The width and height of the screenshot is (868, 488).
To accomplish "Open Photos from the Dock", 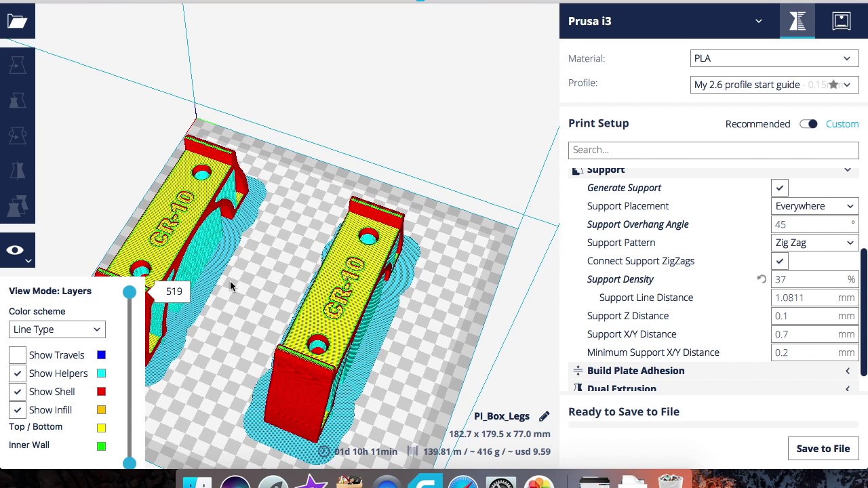I will click(539, 483).
